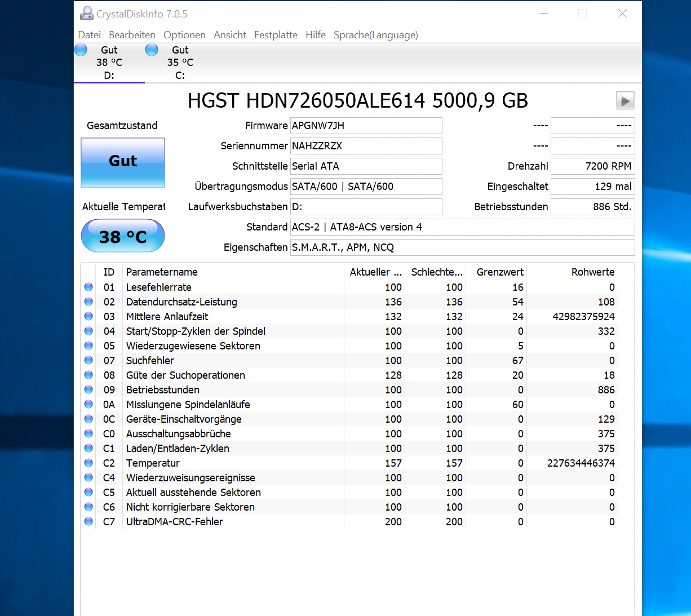Viewport: 691px width, 616px height.
Task: Click status dot of Start/Stopp-Zyklen row
Action: tap(88, 331)
